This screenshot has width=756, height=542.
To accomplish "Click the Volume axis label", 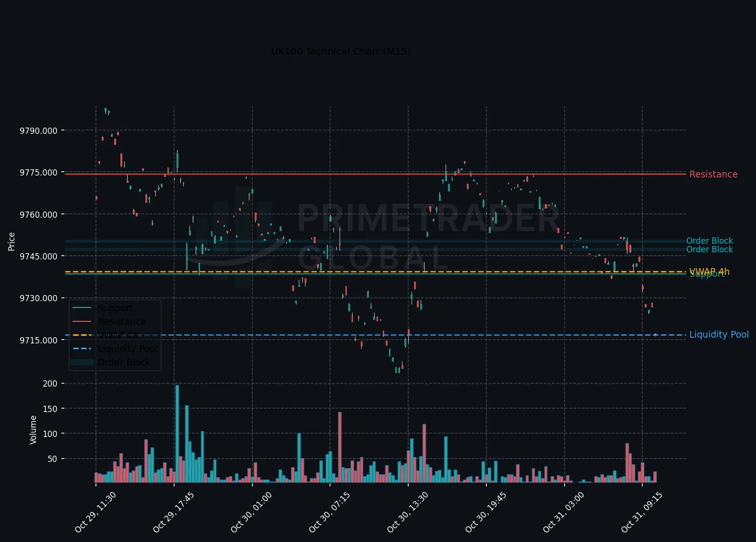I will click(x=33, y=430).
